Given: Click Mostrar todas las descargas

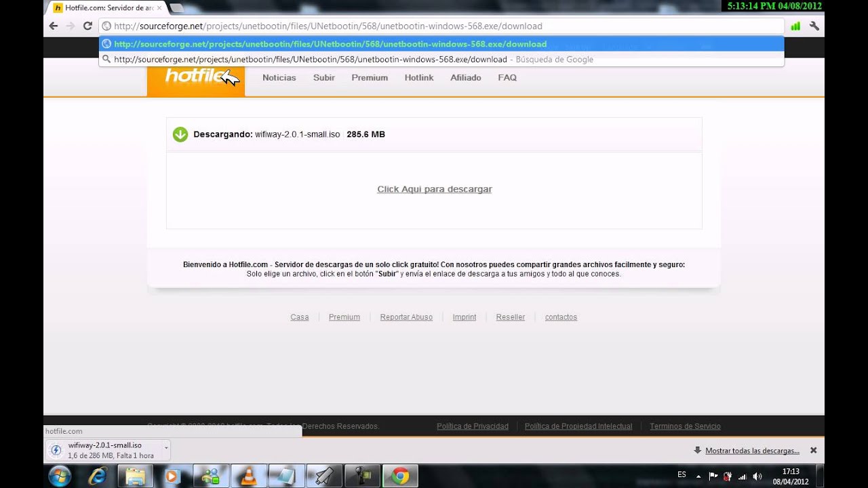Looking at the screenshot, I should click(752, 451).
